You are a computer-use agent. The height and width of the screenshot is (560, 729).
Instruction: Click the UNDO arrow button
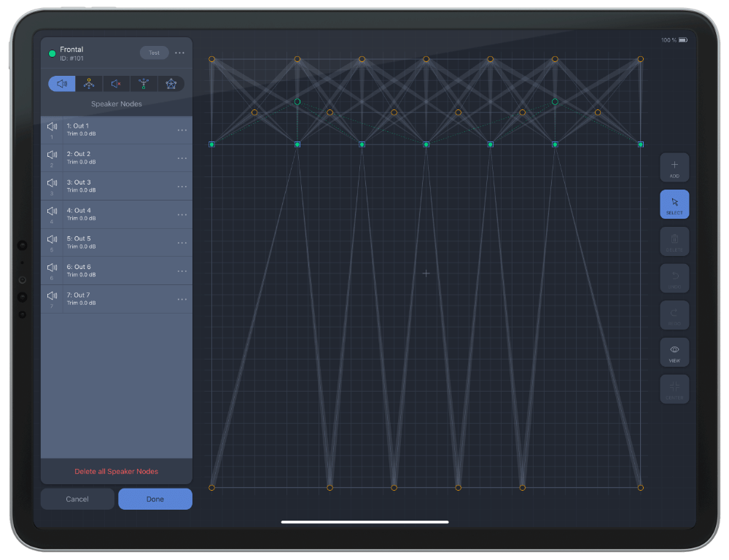(x=674, y=278)
